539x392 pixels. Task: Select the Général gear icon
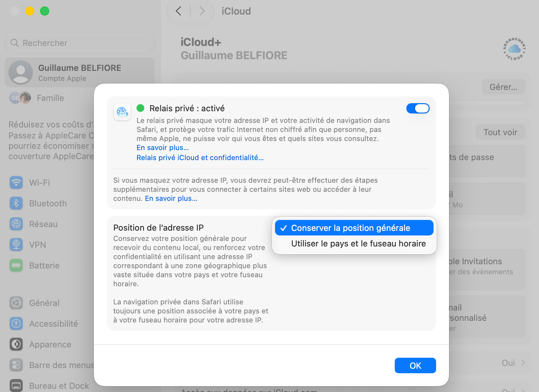pos(16,303)
